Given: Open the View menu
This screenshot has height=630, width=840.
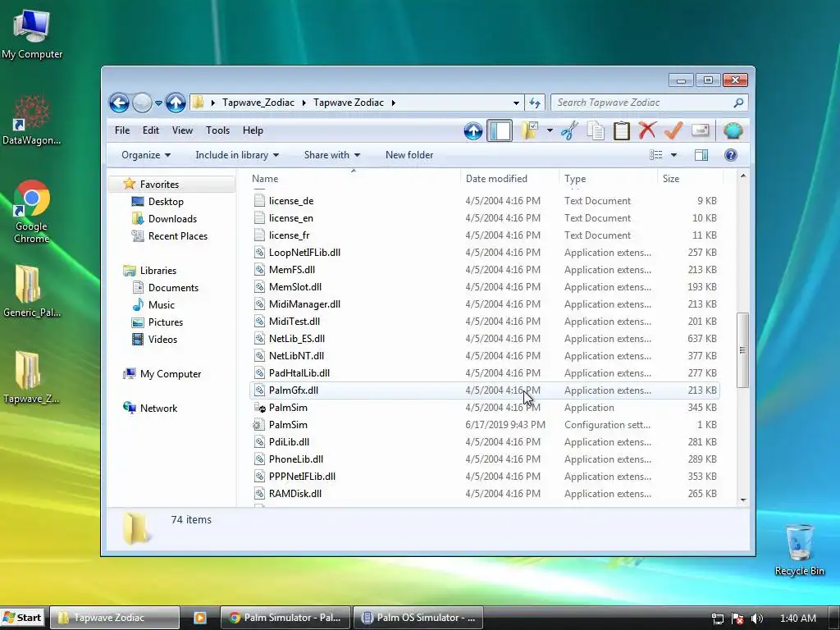Looking at the screenshot, I should pos(182,130).
